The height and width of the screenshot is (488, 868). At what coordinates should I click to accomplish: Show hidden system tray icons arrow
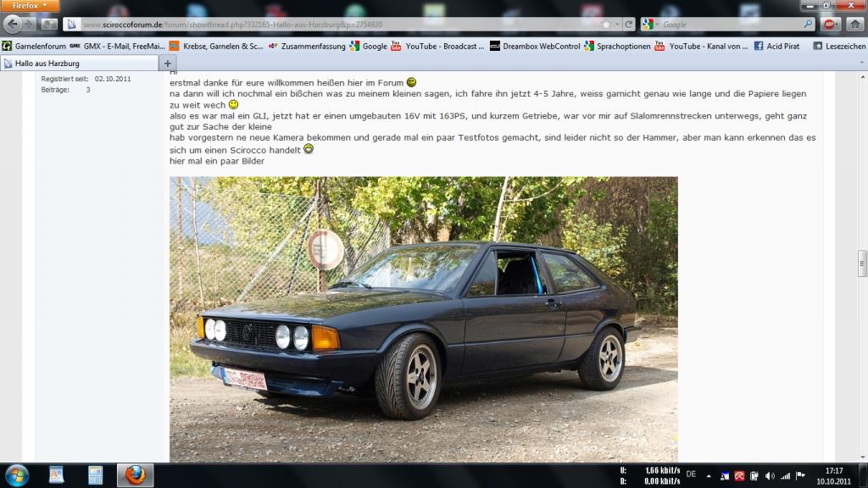(710, 475)
